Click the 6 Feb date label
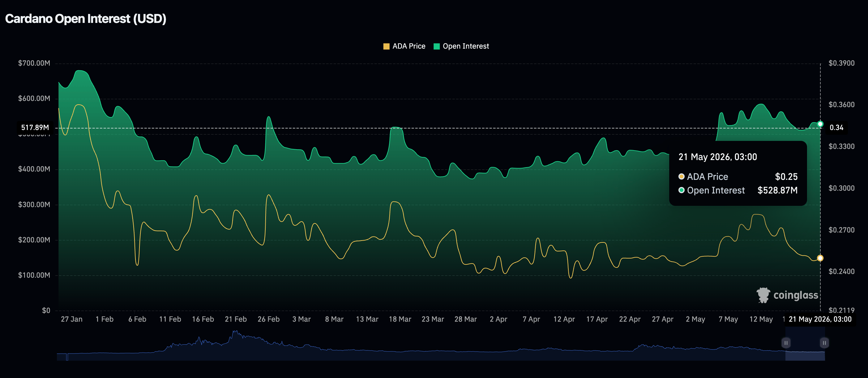The width and height of the screenshot is (868, 378). 137,319
